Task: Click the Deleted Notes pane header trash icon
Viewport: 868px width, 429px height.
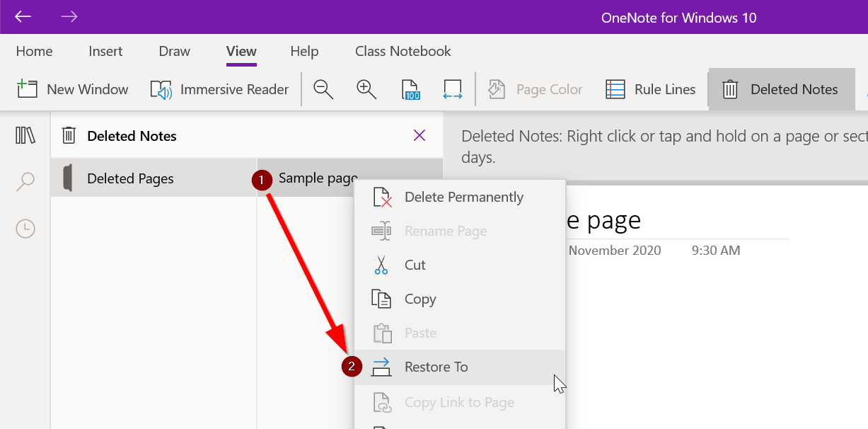Action: click(69, 135)
